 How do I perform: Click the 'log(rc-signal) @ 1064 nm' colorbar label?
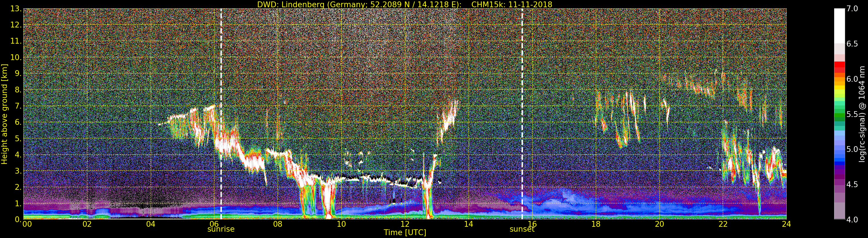pos(862,114)
